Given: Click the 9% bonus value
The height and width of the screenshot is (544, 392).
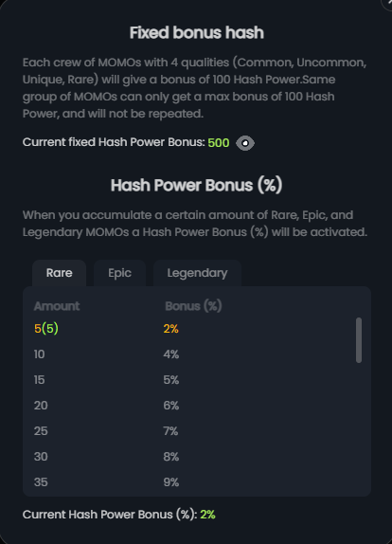Looking at the screenshot, I should coord(170,482).
